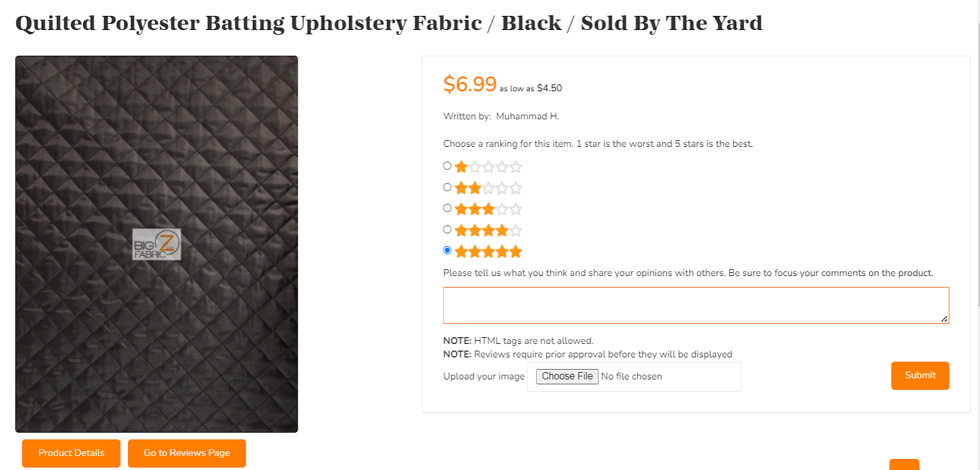Click the textarea resize handle corner
Viewport: 980px width, 470px height.
point(944,319)
